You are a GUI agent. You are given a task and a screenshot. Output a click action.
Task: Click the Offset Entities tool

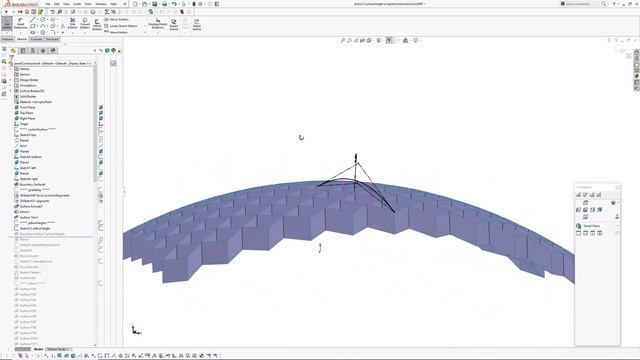tap(97, 24)
